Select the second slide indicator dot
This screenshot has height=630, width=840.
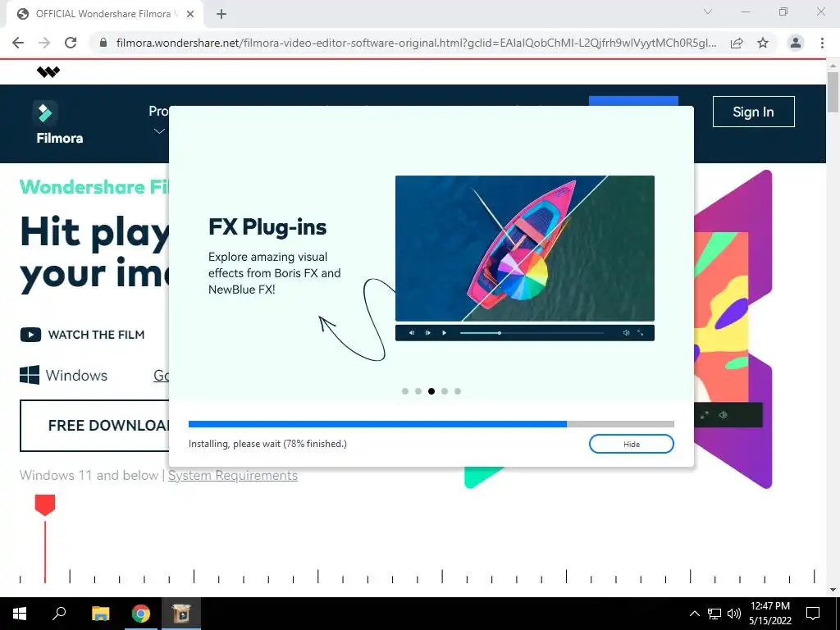tap(418, 391)
